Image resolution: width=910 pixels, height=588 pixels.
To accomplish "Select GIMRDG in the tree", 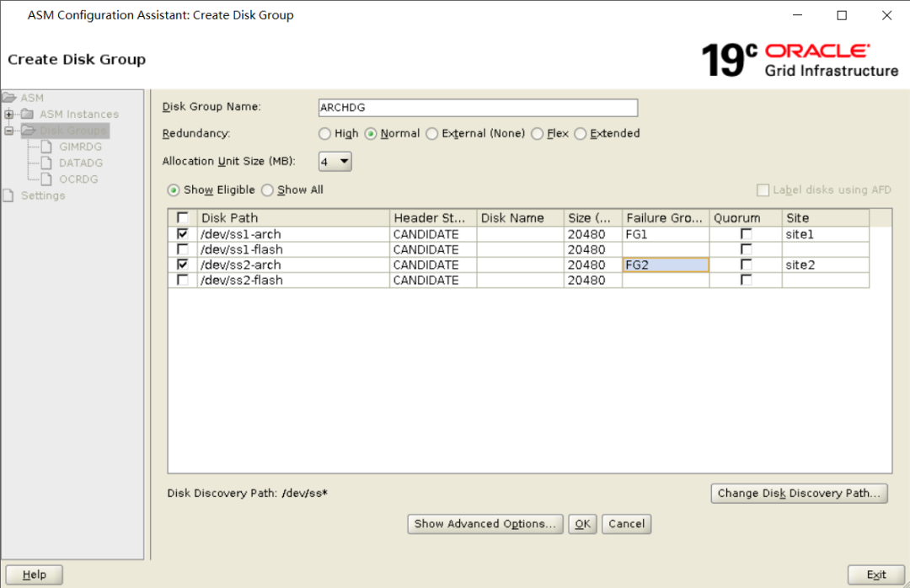I will [81, 147].
